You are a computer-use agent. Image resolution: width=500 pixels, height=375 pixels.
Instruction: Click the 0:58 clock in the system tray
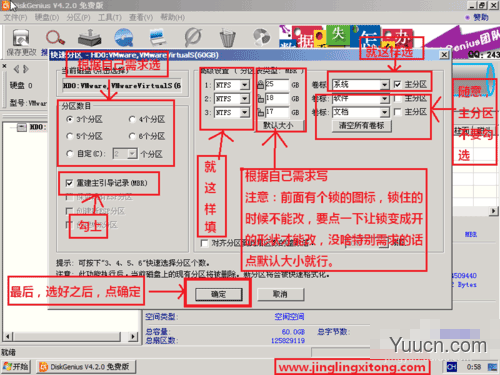coord(474,367)
